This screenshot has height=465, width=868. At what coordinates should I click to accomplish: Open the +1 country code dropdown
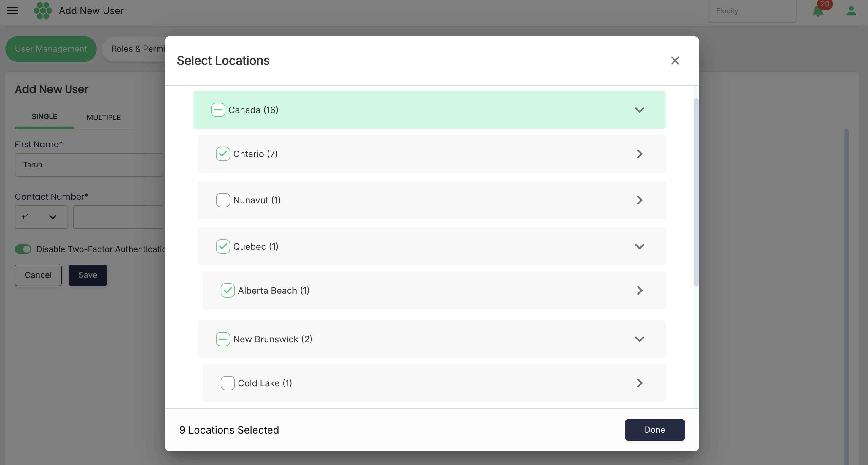click(x=42, y=217)
